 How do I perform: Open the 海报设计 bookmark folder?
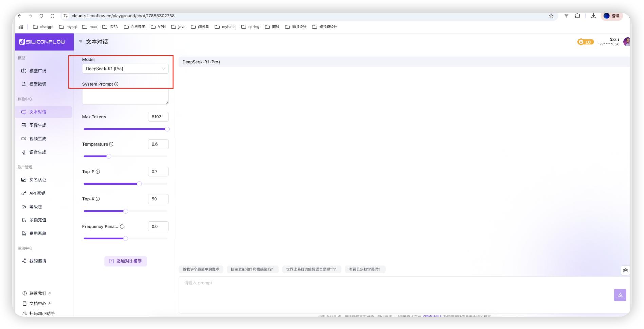click(296, 27)
